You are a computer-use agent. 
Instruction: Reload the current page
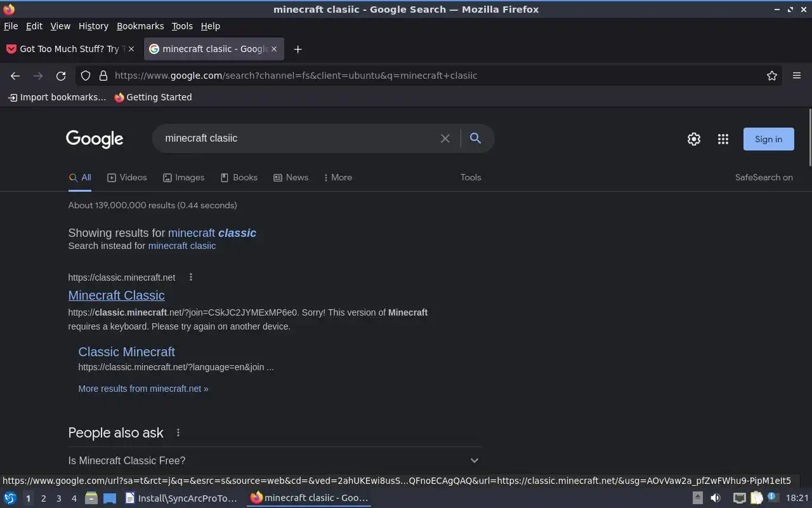point(61,76)
